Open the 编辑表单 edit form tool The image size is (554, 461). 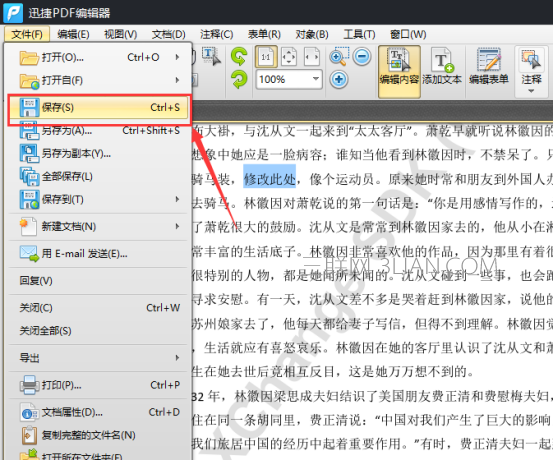[x=489, y=67]
